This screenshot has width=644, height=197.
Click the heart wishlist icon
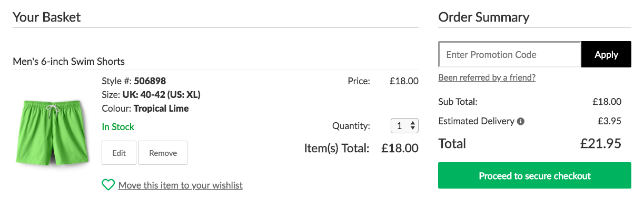point(108,185)
